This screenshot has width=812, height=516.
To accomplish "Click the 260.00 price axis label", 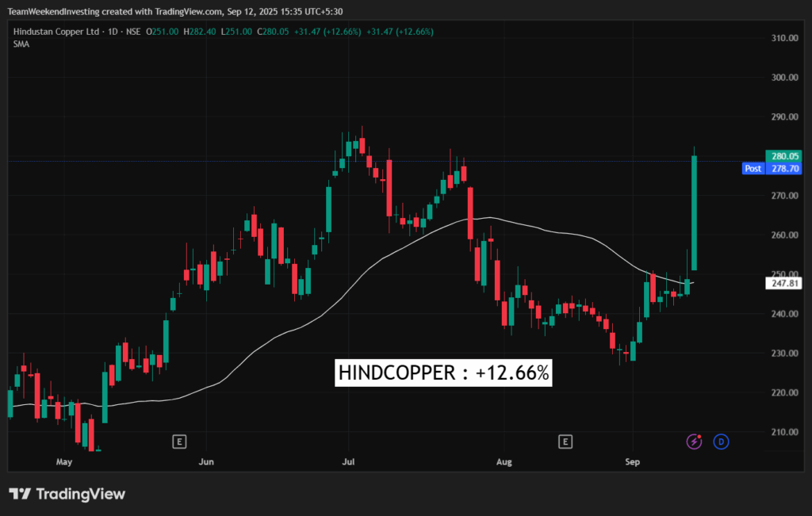I will (x=784, y=235).
